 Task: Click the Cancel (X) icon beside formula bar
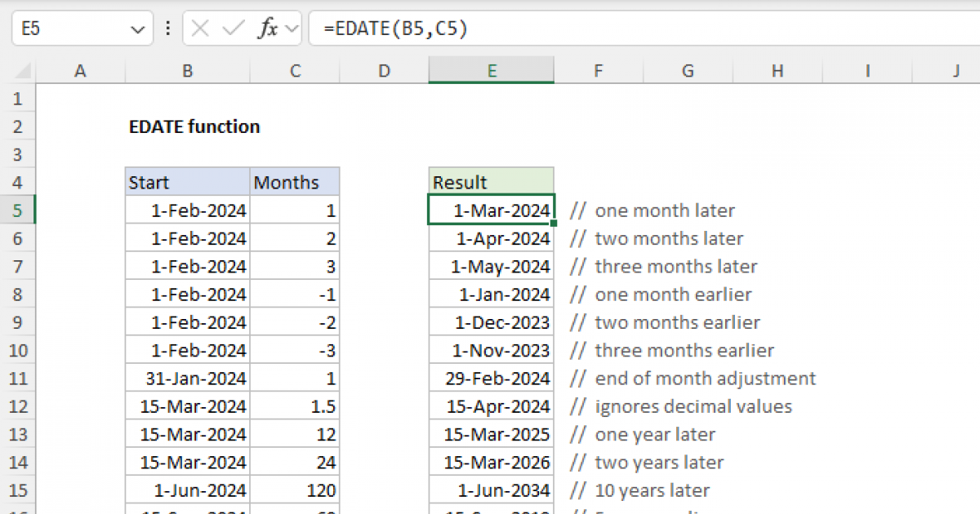click(198, 28)
